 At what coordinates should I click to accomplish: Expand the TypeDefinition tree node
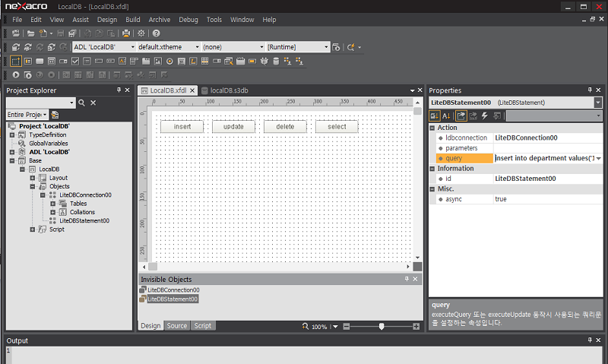click(12, 135)
